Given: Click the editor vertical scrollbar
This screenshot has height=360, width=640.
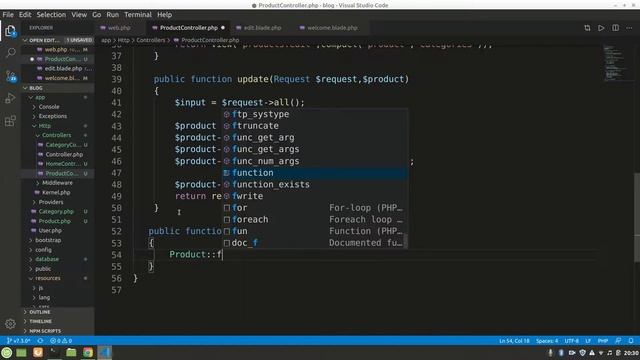Looking at the screenshot, I should coord(637,217).
